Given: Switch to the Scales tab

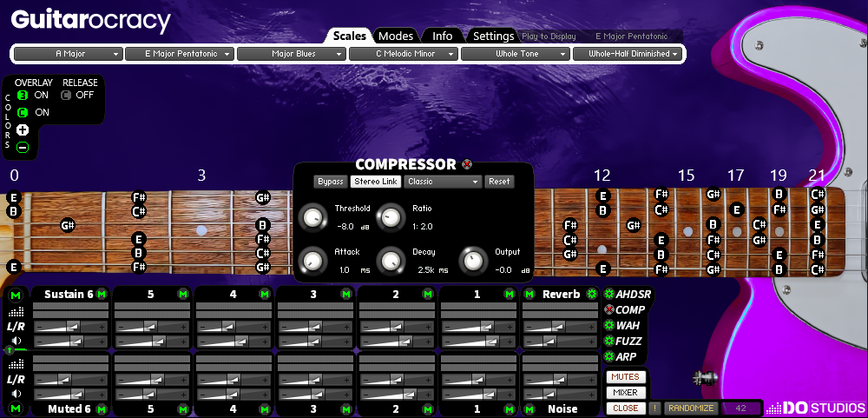Looking at the screenshot, I should pos(349,36).
